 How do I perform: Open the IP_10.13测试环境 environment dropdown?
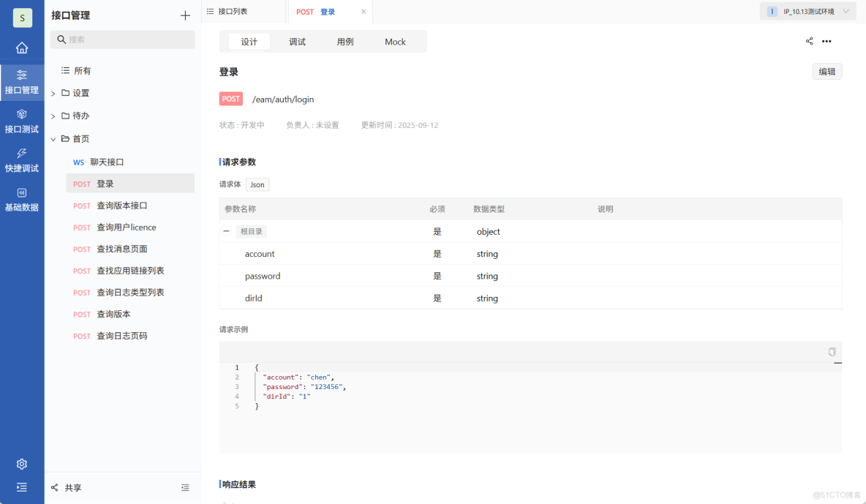(807, 12)
